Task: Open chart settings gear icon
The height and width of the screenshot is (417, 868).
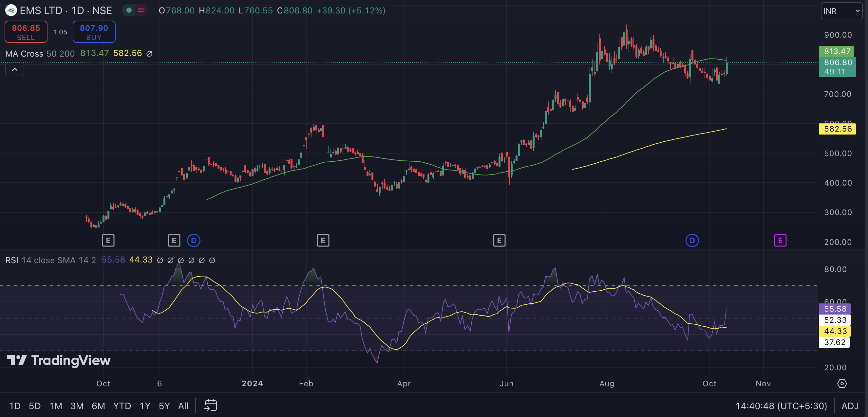Action: point(842,383)
